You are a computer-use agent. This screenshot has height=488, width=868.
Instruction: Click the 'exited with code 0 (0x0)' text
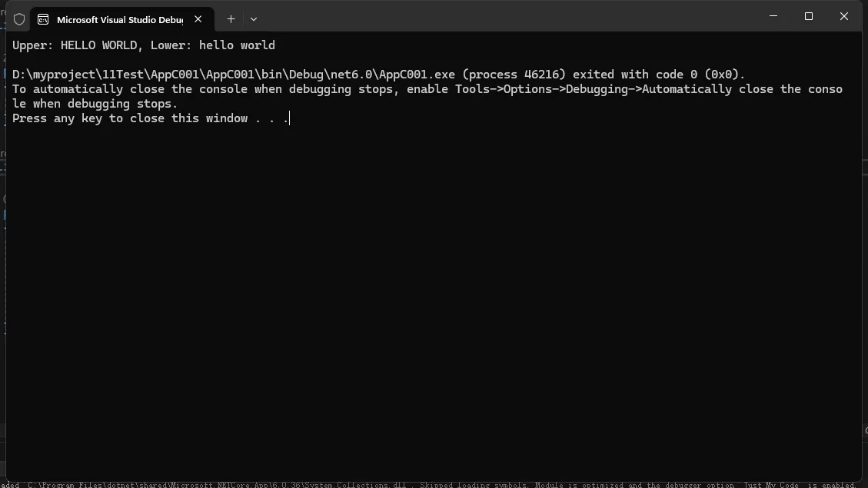(659, 75)
